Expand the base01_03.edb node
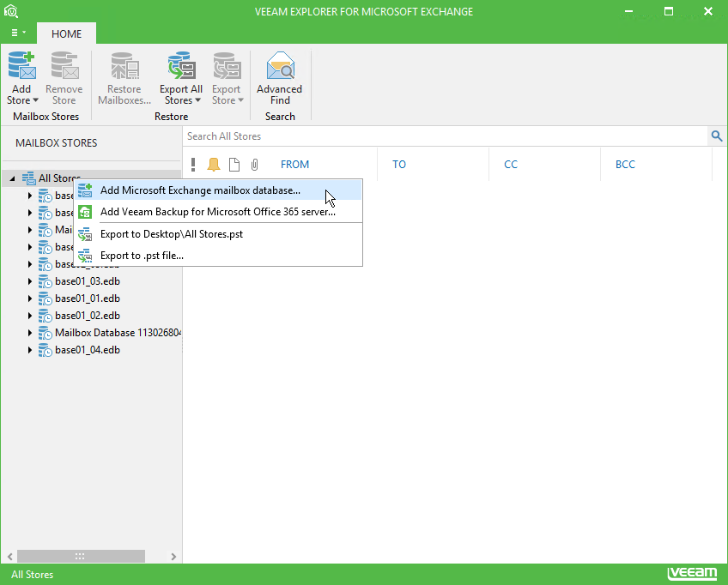Viewport: 728px width, 585px height. 30,281
